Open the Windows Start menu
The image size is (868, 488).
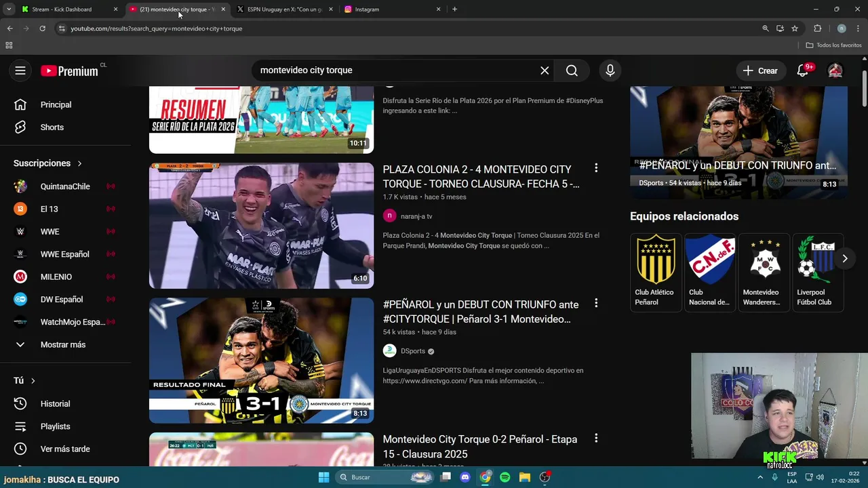pos(323,477)
